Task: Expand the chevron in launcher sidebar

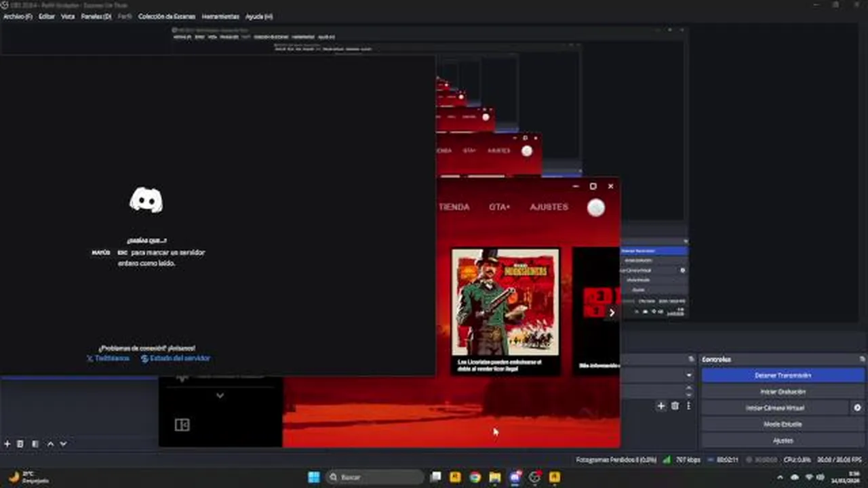Action: 220,395
